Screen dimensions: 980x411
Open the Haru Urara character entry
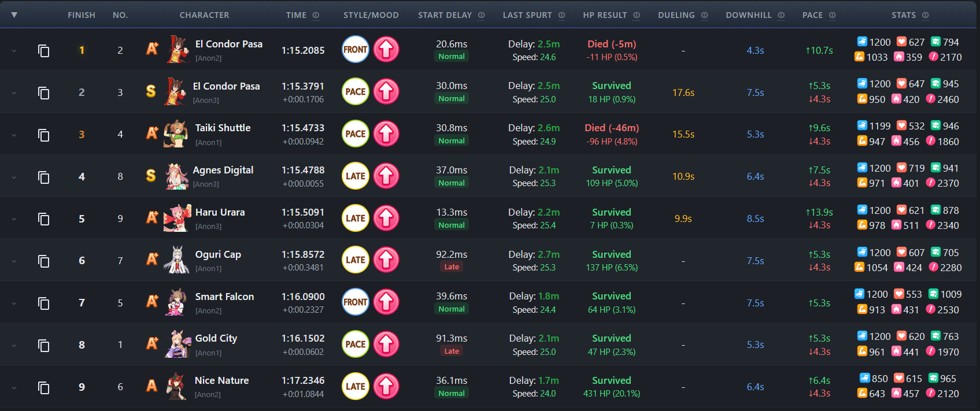[220, 212]
